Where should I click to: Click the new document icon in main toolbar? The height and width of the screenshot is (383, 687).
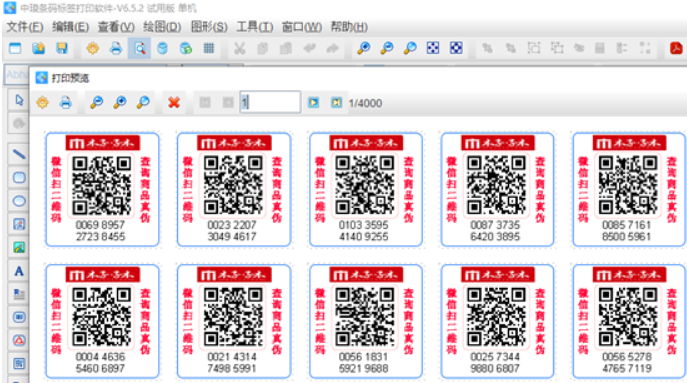(15, 48)
